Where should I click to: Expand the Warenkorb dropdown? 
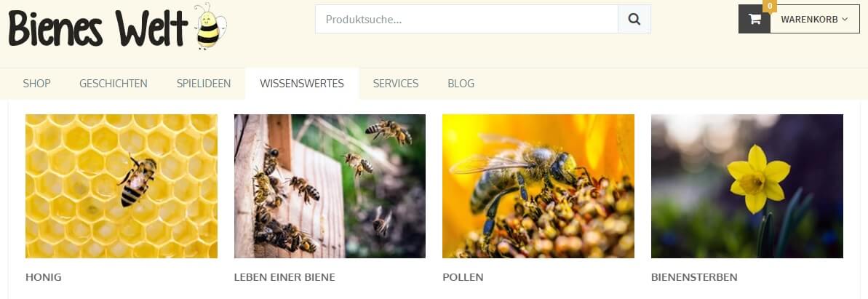pyautogui.click(x=815, y=19)
